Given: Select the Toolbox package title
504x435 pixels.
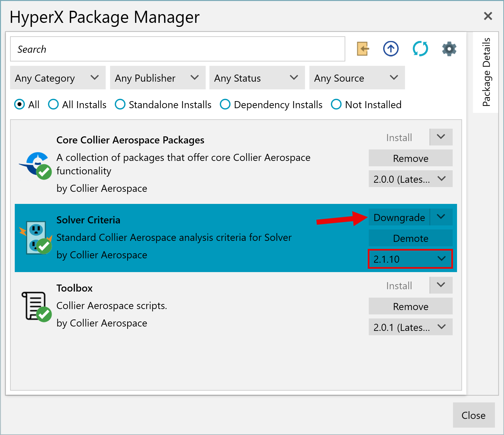Looking at the screenshot, I should click(74, 288).
